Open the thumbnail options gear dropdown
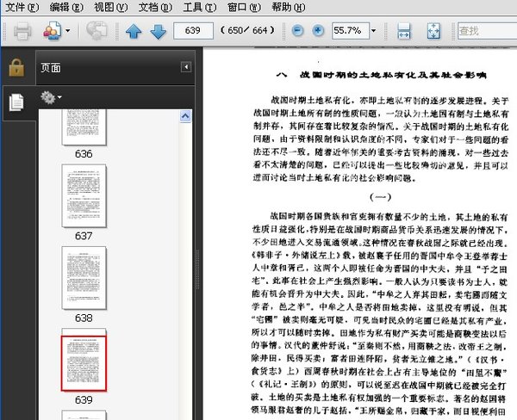This screenshot has width=517, height=420. [x=51, y=97]
